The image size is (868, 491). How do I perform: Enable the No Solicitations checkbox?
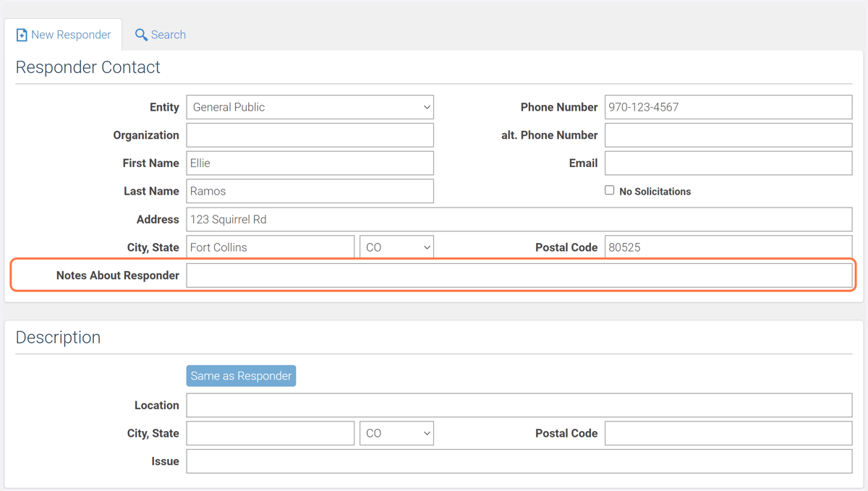tap(610, 190)
